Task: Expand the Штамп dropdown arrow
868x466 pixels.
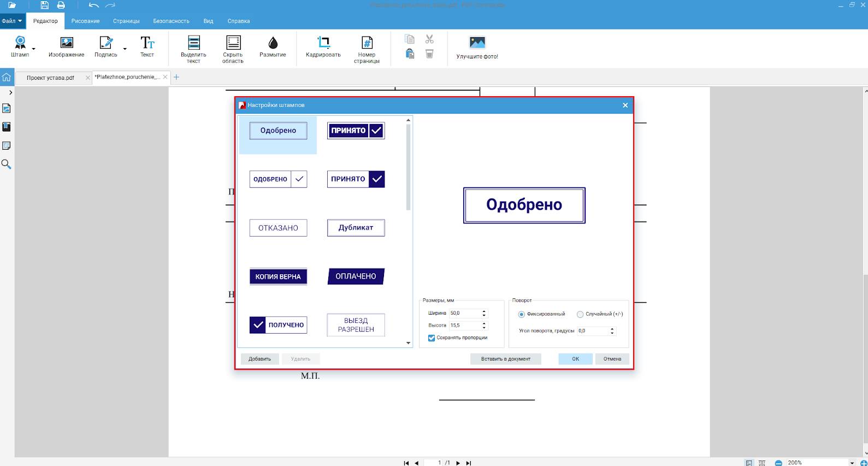Action: [x=34, y=49]
